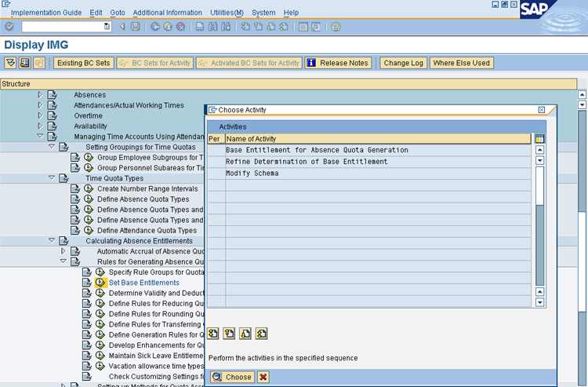Click the Choose button in dialog

pos(233,377)
